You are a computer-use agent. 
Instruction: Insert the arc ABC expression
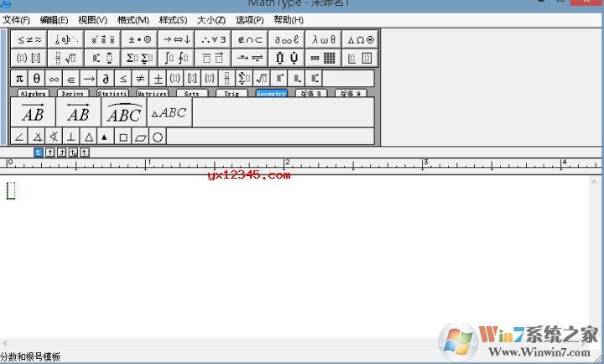click(124, 112)
